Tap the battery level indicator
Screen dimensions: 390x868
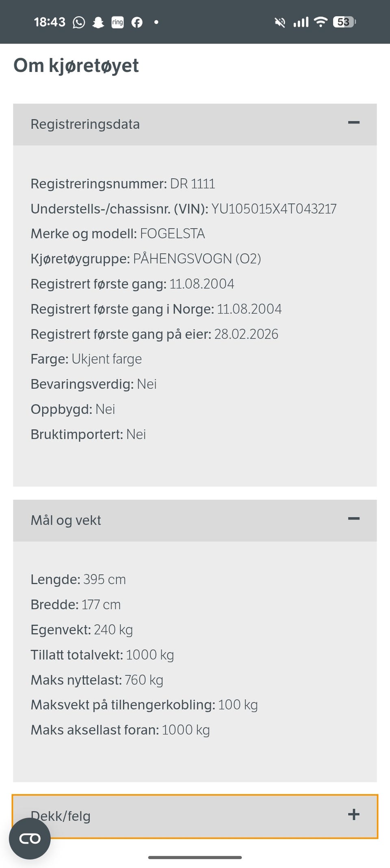point(344,22)
